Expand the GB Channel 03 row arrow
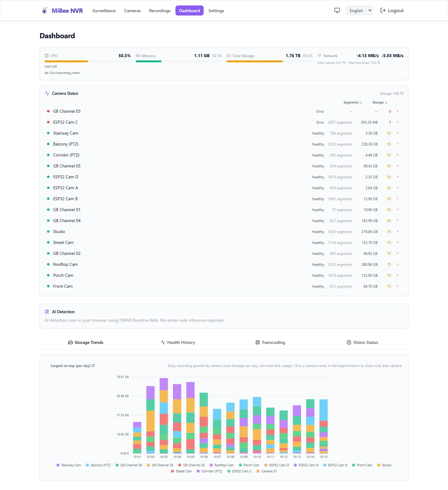 tap(398, 111)
